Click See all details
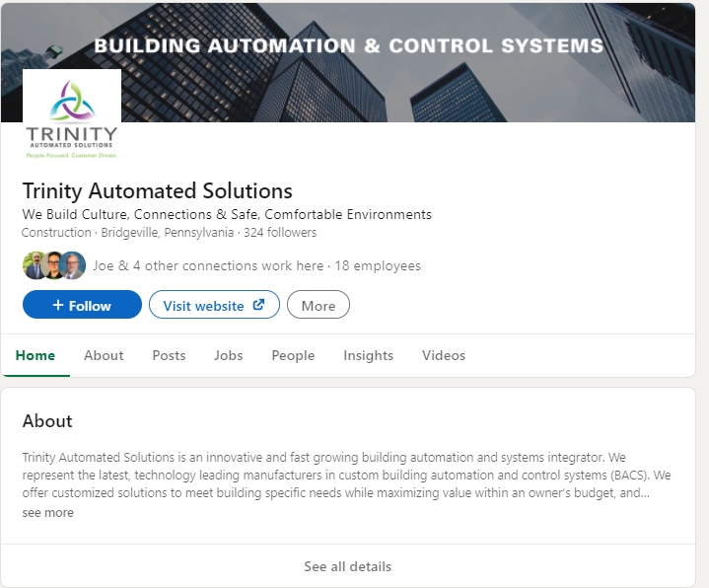 (348, 566)
